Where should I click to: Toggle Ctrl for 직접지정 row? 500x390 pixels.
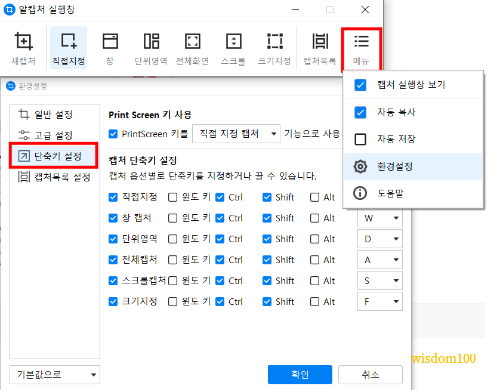pos(220,197)
